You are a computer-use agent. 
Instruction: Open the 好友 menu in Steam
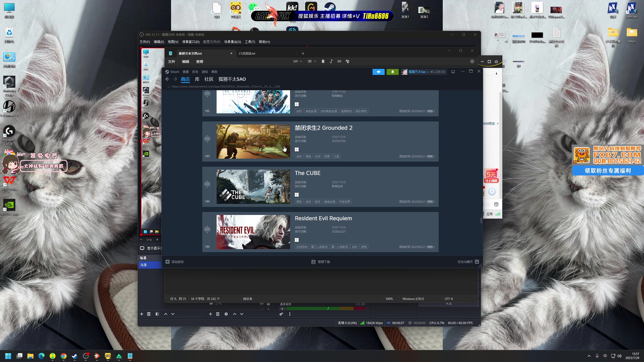[195, 72]
